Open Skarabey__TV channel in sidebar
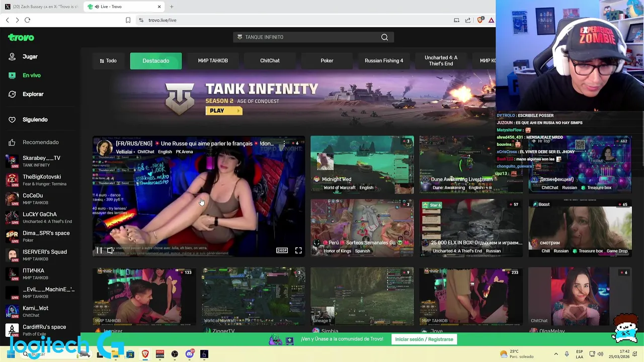This screenshot has width=644, height=362. coord(40,161)
